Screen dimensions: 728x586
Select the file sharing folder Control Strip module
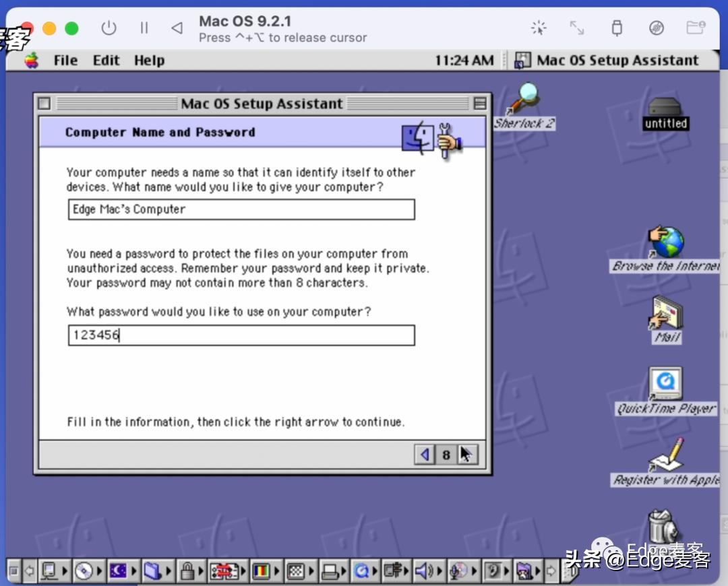point(152,570)
